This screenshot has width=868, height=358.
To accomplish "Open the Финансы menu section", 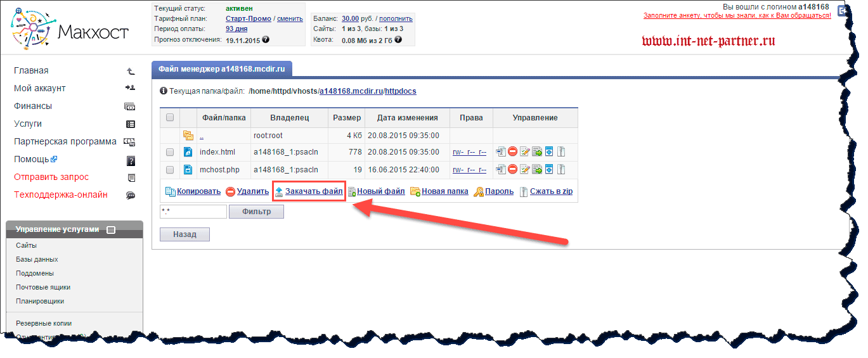I will point(33,106).
